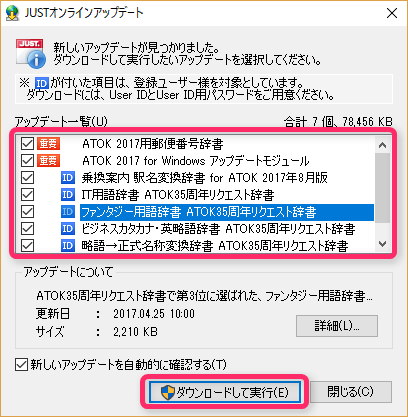The width and height of the screenshot is (408, 417).
Task: Click the ID icon beside 乗換案内 駅名変換辞書
Action: (68, 178)
